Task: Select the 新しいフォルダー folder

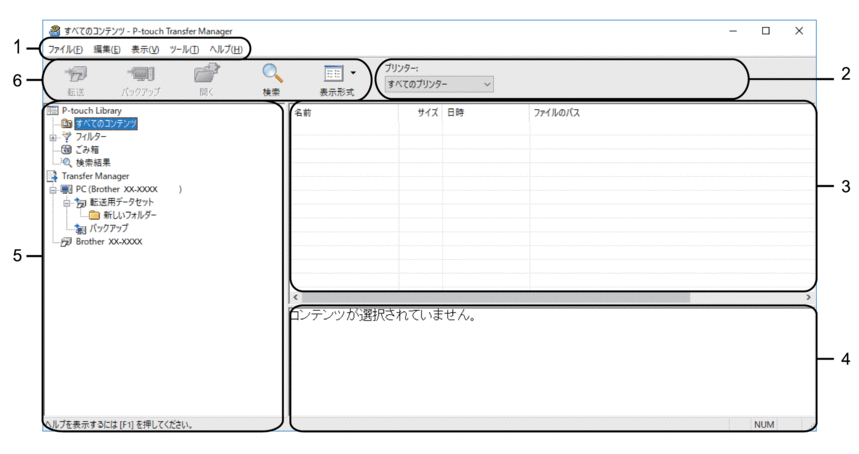Action: (130, 215)
